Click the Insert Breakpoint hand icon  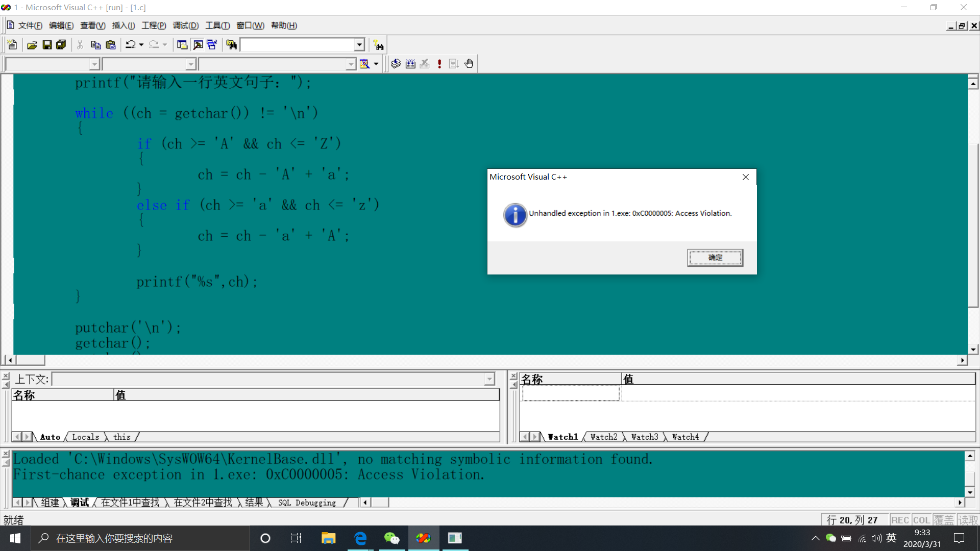(x=469, y=64)
